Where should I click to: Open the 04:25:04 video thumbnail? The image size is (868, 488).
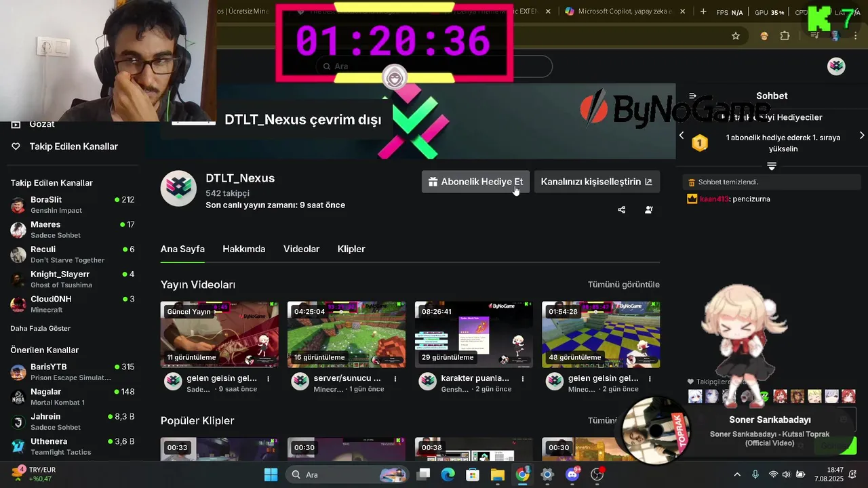(x=347, y=335)
